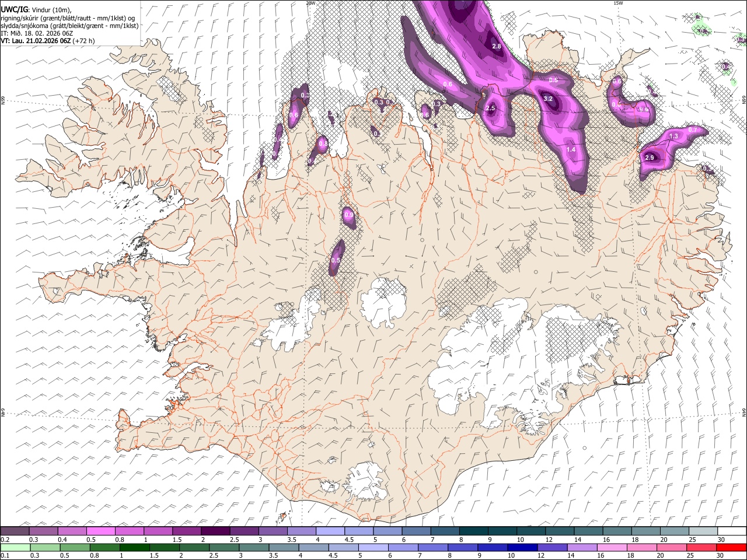
Task: Pick the light violet swatch right of lower 14
Action: tap(582, 547)
